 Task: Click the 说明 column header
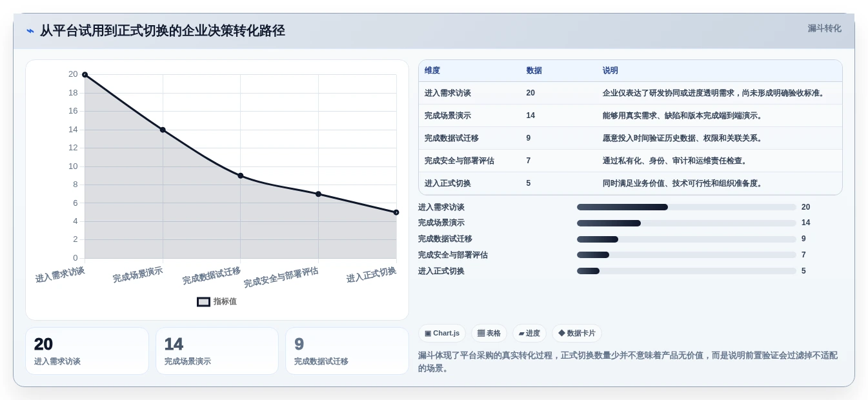(x=611, y=71)
